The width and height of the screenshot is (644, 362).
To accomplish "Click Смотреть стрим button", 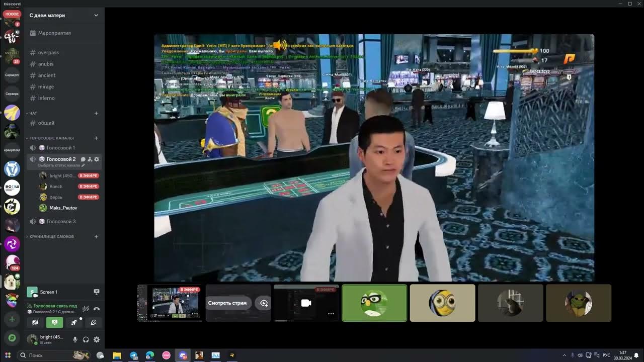I will click(227, 303).
